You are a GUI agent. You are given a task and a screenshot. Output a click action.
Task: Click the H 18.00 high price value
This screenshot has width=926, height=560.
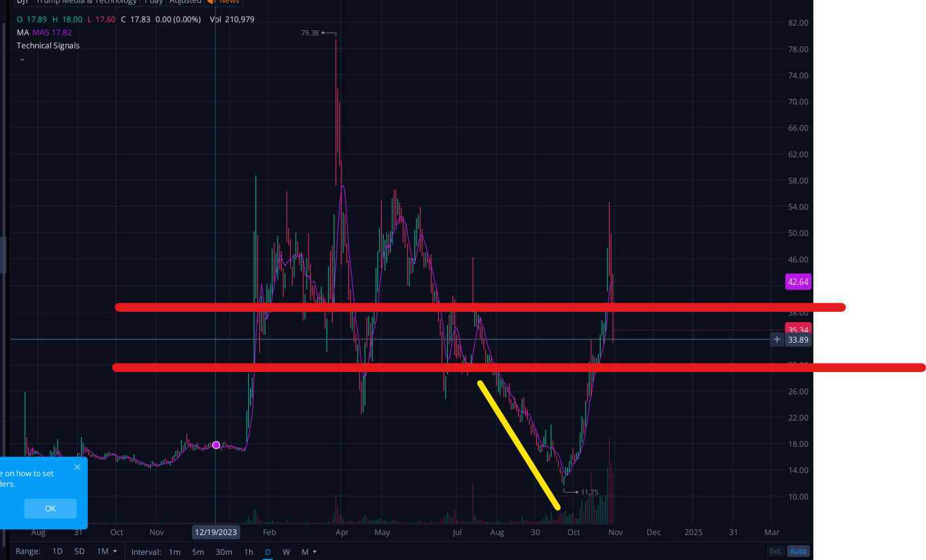68,20
